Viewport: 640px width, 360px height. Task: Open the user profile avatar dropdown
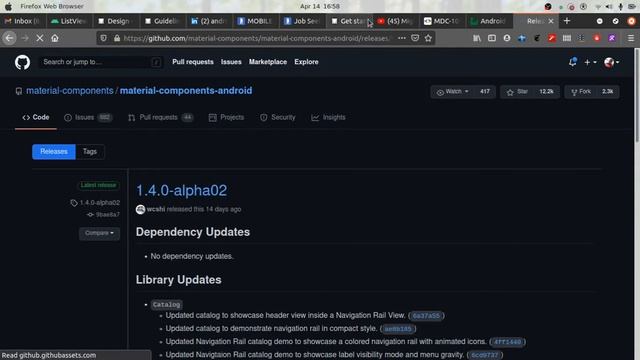point(611,62)
